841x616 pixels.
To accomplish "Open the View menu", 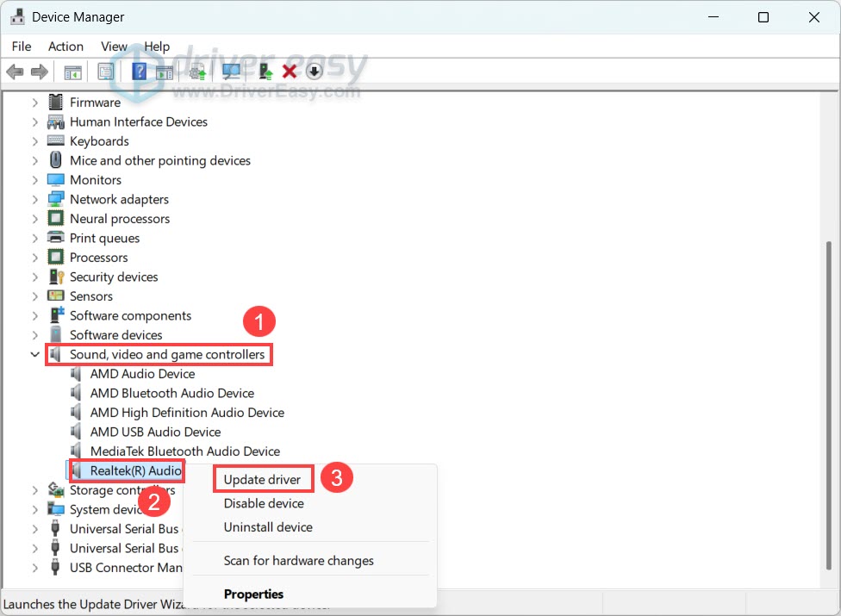I will (115, 47).
